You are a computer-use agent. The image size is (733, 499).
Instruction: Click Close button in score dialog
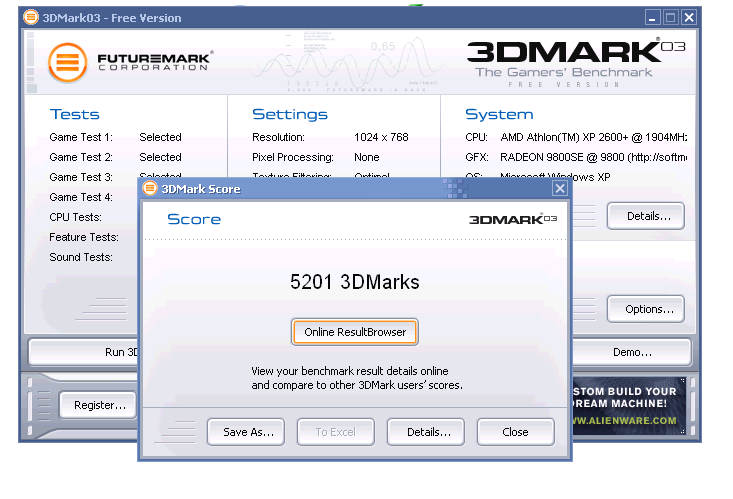coord(516,432)
